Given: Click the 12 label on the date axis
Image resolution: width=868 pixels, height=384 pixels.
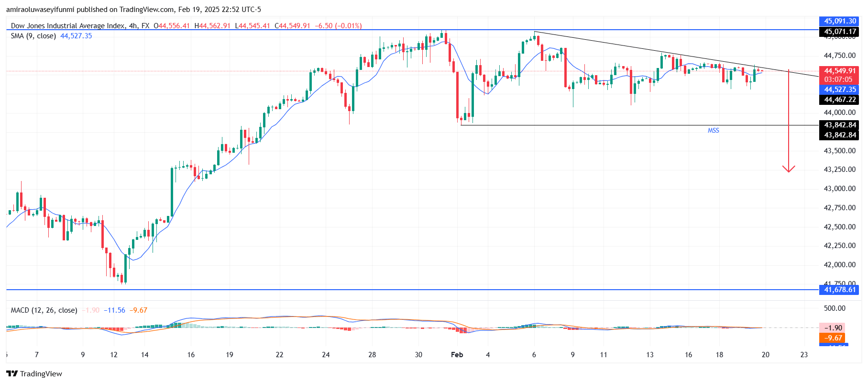Looking at the screenshot, I should click(x=114, y=355).
